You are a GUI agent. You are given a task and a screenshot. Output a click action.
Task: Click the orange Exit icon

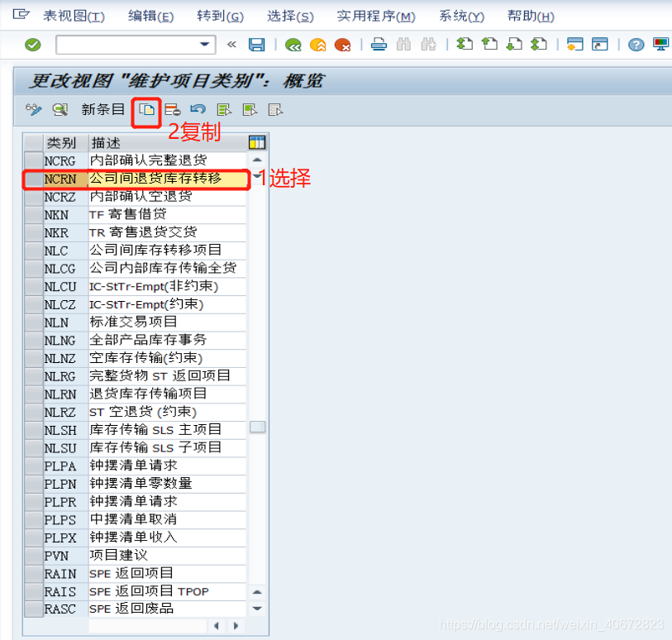318,45
